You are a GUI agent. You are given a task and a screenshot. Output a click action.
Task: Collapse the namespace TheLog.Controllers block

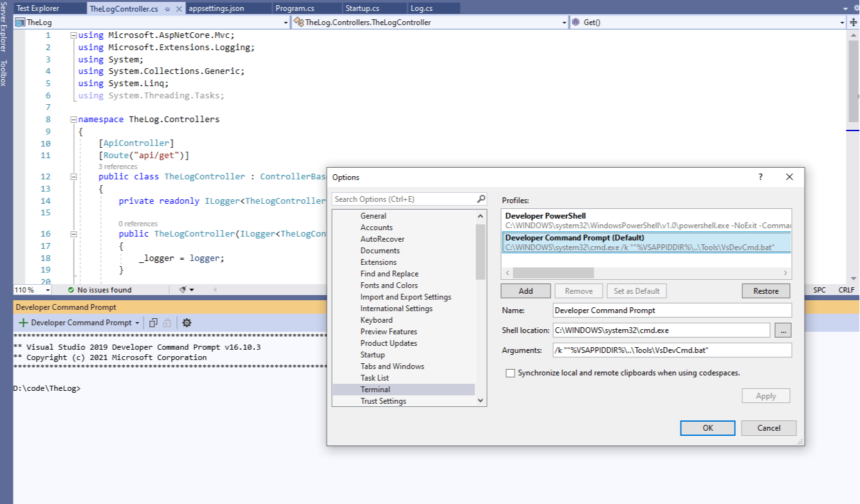(73, 120)
